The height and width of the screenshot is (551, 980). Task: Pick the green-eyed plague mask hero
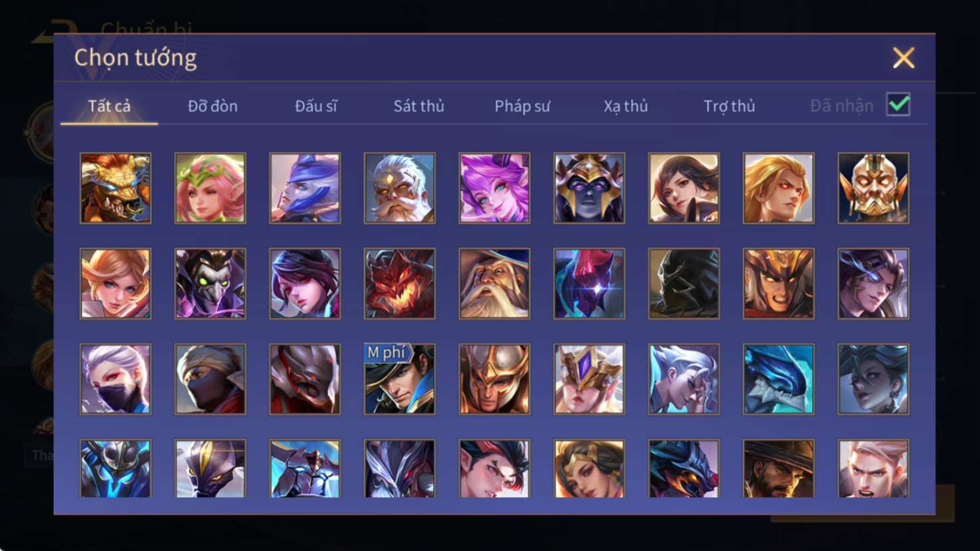click(x=210, y=284)
